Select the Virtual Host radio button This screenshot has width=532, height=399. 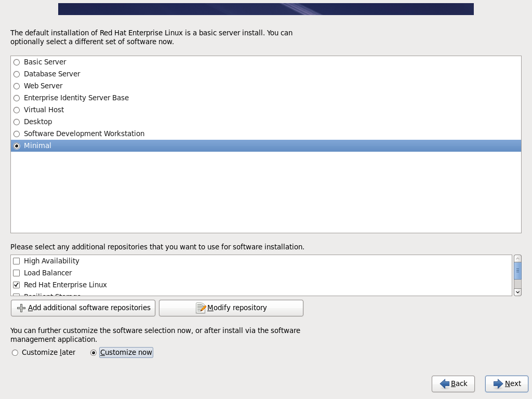(17, 110)
